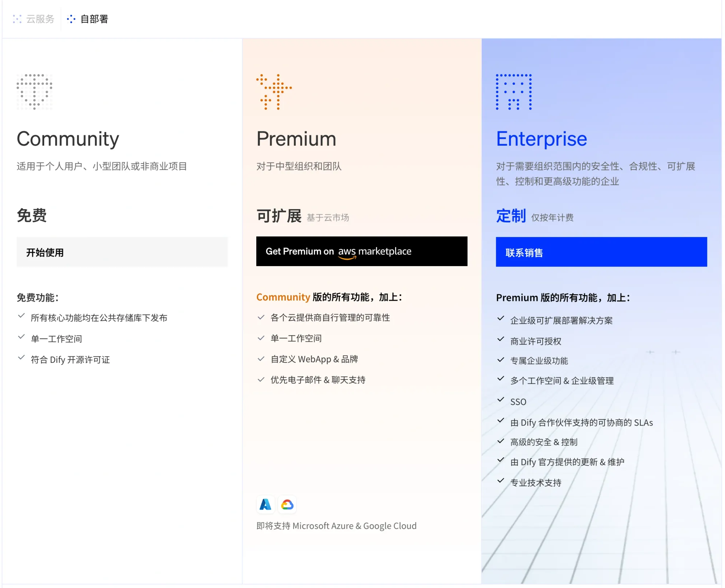Click the checkmark beside 专属企业级功能

coord(501,360)
